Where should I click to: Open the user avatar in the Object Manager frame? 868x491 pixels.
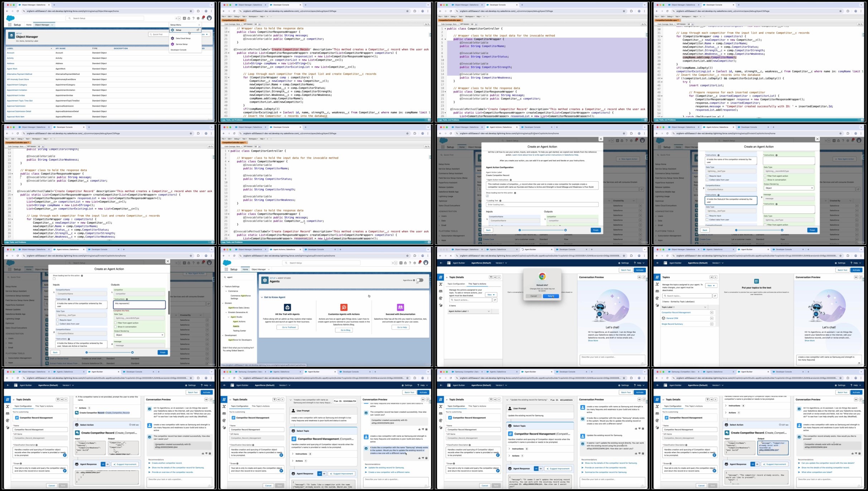(209, 18)
